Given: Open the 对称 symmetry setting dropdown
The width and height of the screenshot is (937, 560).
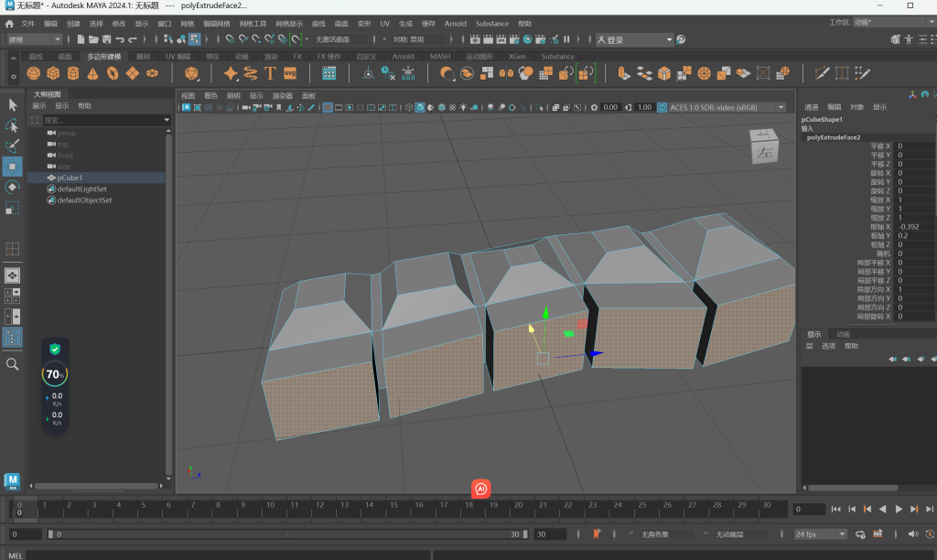Looking at the screenshot, I should [x=418, y=39].
